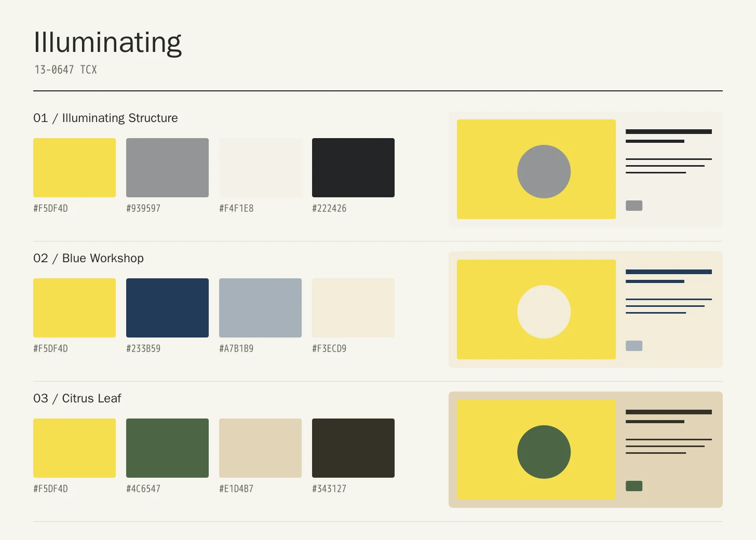Select the yellow #F5DF4D swatch in Illuminating Structure
This screenshot has height=540, width=756.
(x=74, y=168)
